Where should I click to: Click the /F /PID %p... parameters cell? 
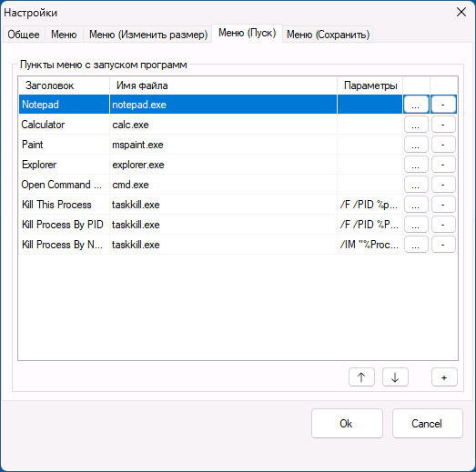(x=370, y=205)
